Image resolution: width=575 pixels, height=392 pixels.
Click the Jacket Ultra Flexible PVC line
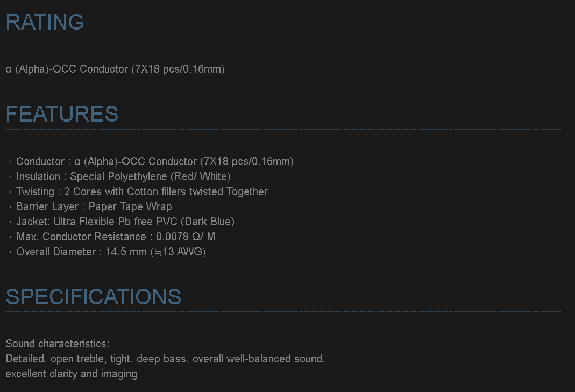[x=125, y=222]
